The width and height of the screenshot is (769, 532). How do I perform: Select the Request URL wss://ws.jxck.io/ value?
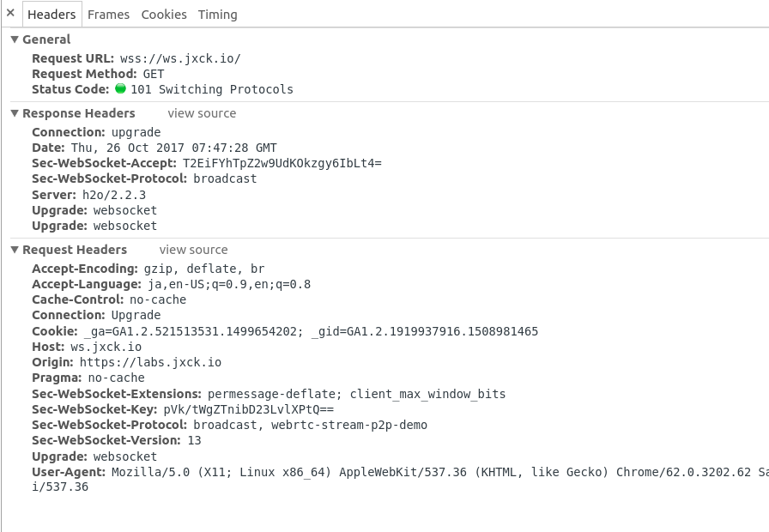click(180, 59)
